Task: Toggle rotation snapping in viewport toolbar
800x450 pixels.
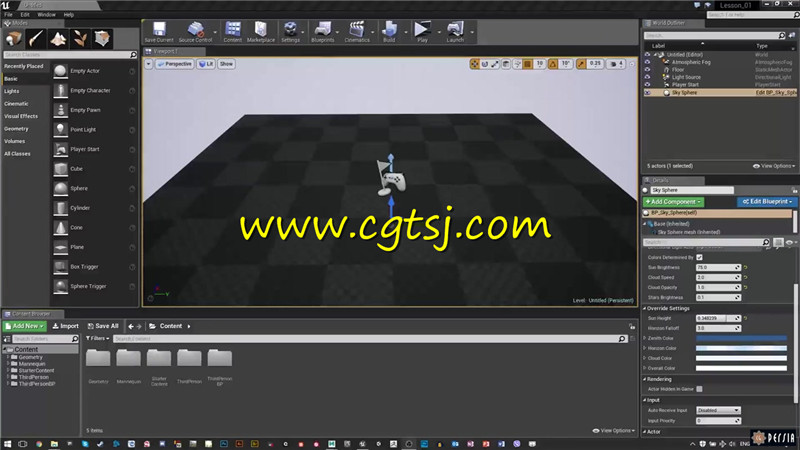Action: click(x=553, y=64)
